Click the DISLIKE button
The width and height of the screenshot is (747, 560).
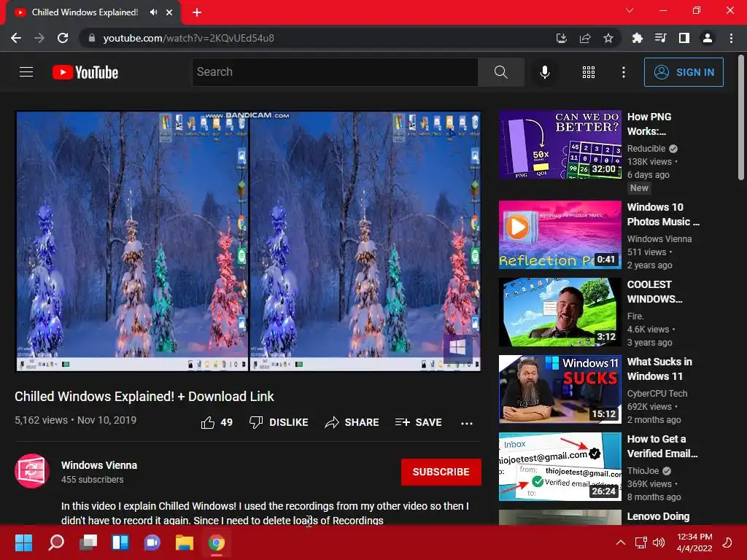click(279, 422)
